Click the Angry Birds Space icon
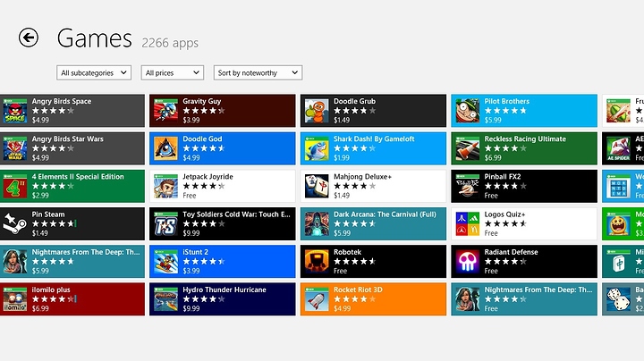Viewport: 644px width, 361px height. pos(15,110)
